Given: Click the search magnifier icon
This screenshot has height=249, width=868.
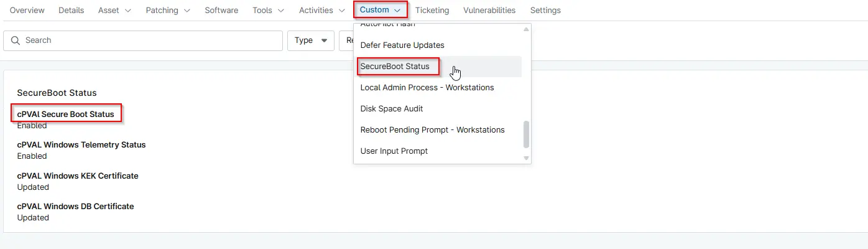Looking at the screenshot, I should point(16,40).
